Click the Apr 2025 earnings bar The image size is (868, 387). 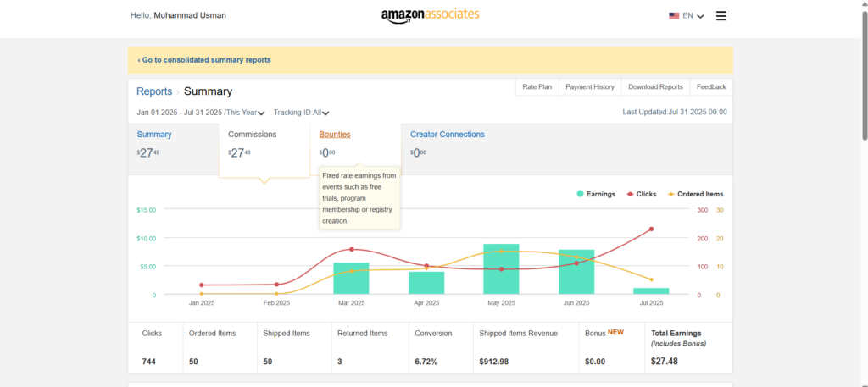[426, 283]
